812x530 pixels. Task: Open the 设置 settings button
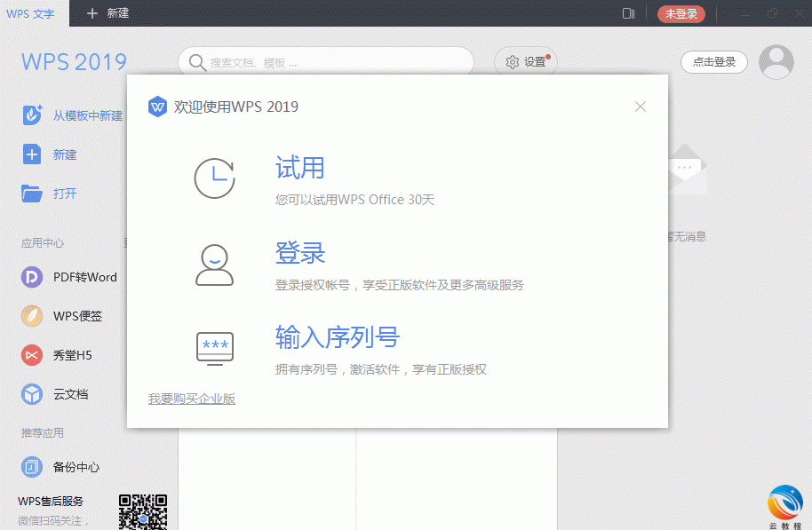click(525, 62)
